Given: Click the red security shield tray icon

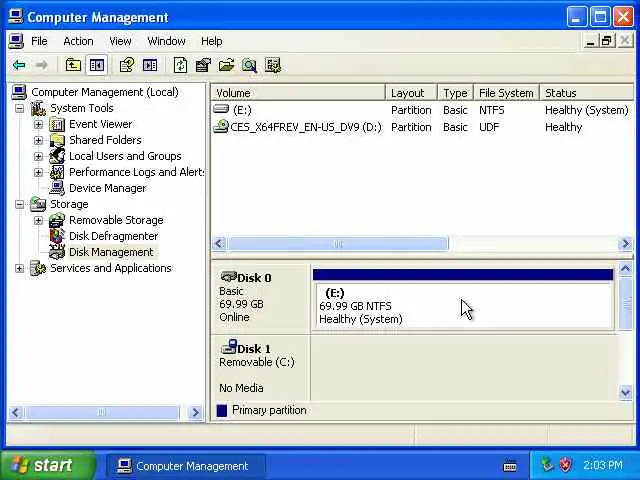Looking at the screenshot, I should point(566,464).
